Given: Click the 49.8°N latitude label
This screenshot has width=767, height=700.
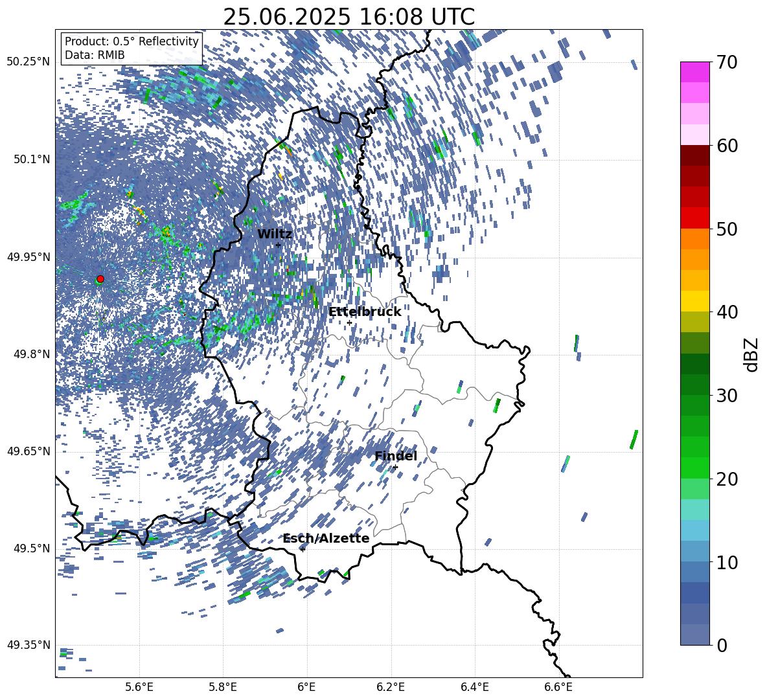Looking at the screenshot, I should (x=32, y=354).
